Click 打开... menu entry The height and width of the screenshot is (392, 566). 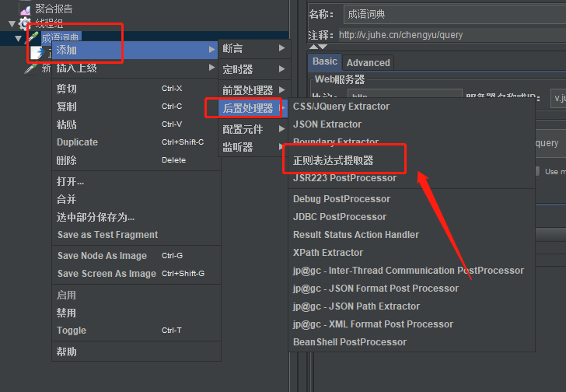pyautogui.click(x=137, y=181)
